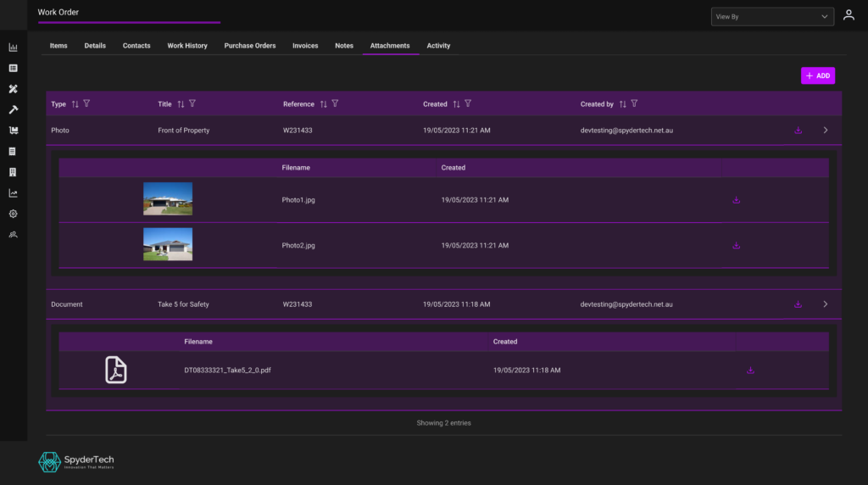The width and height of the screenshot is (868, 485).
Task: Open the settings gear in the sidebar
Action: tap(13, 214)
